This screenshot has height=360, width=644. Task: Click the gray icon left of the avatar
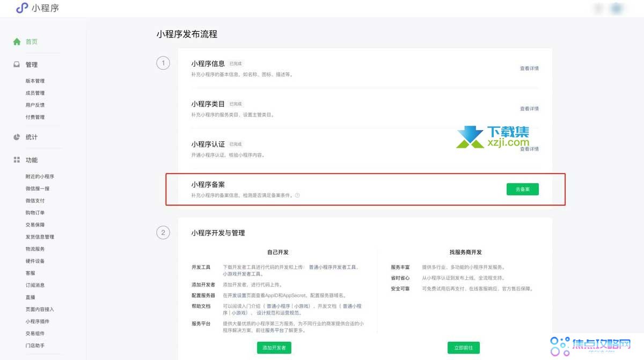tap(598, 8)
